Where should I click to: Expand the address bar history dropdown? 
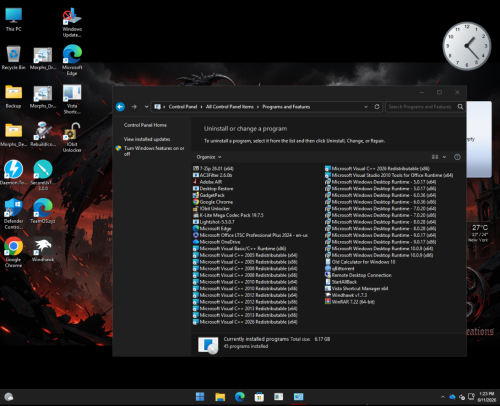click(366, 107)
